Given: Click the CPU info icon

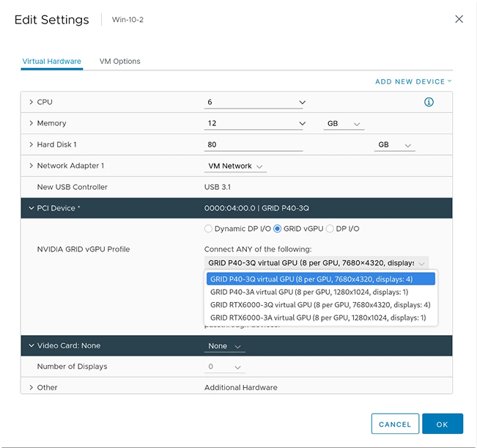Looking at the screenshot, I should [x=429, y=102].
